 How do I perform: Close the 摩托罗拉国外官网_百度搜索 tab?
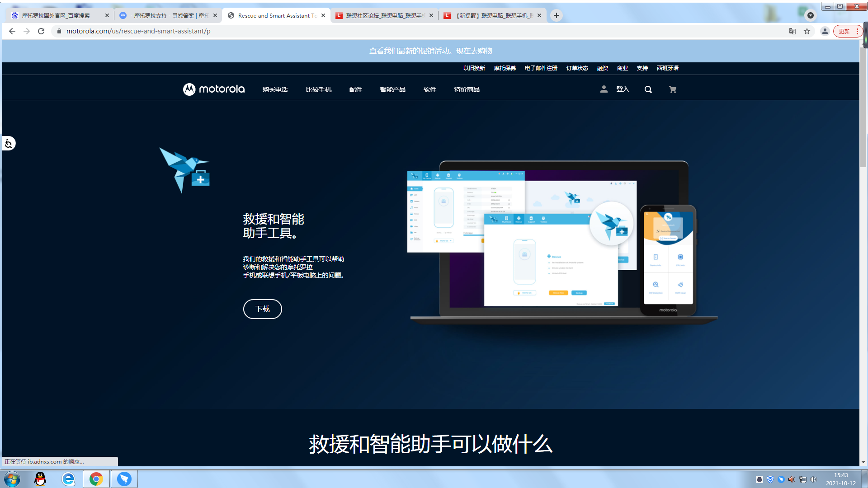pyautogui.click(x=107, y=15)
